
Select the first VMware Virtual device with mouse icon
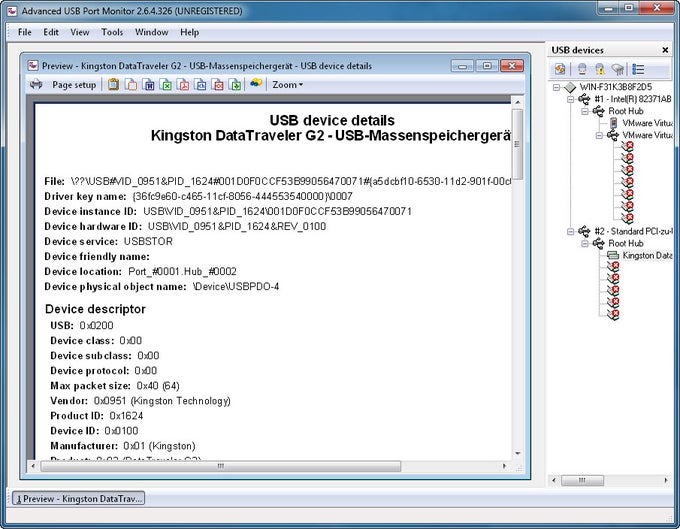point(647,123)
